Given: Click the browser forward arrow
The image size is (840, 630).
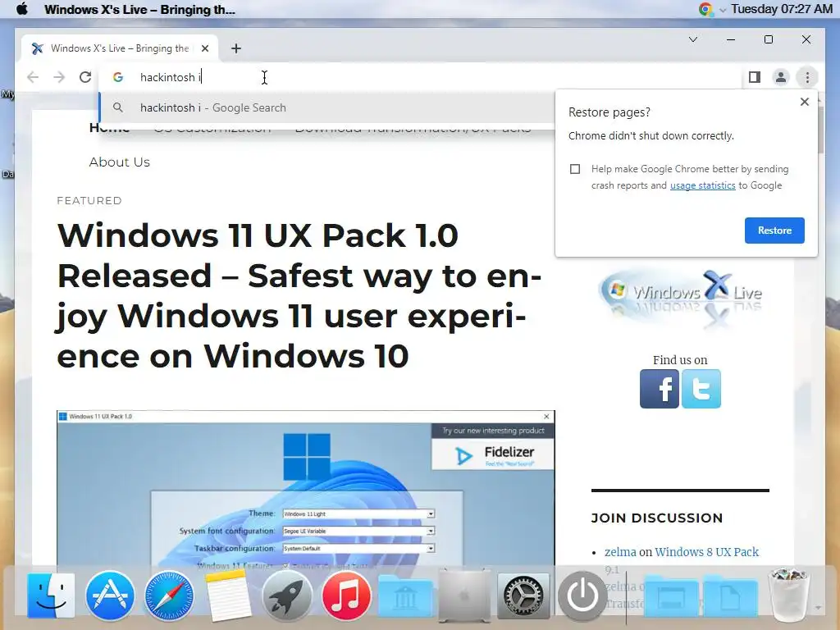Looking at the screenshot, I should coord(59,77).
